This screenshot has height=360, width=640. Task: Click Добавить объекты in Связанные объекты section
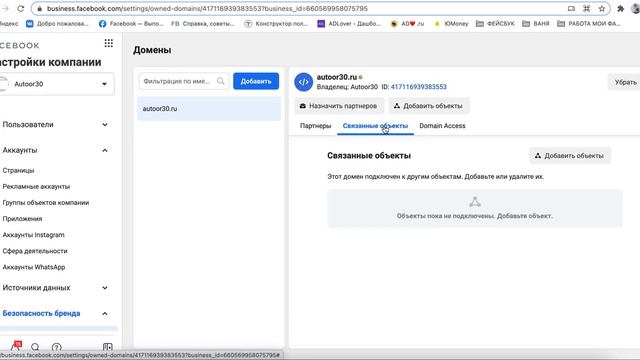click(570, 156)
